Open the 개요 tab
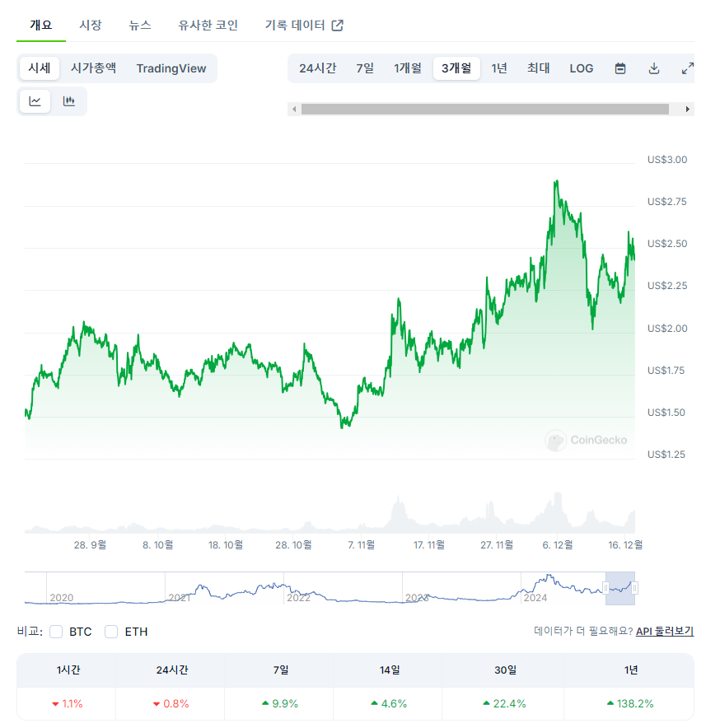706x728 pixels. click(41, 25)
